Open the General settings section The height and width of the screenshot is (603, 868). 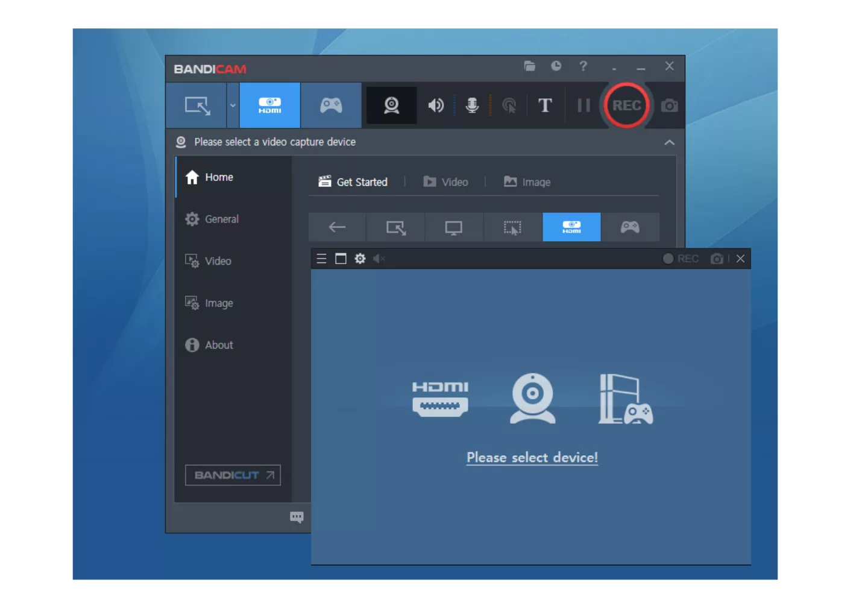pos(221,219)
